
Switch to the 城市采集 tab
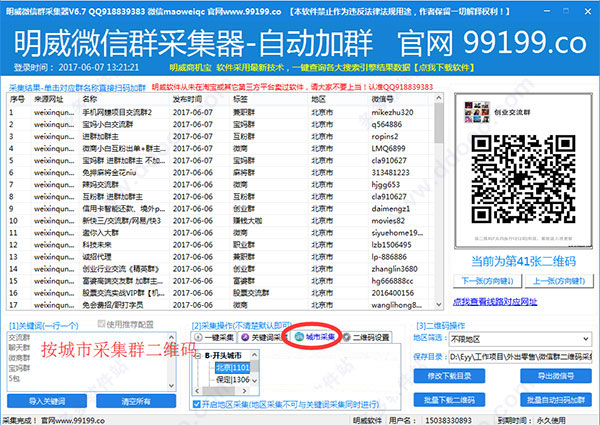[313, 338]
